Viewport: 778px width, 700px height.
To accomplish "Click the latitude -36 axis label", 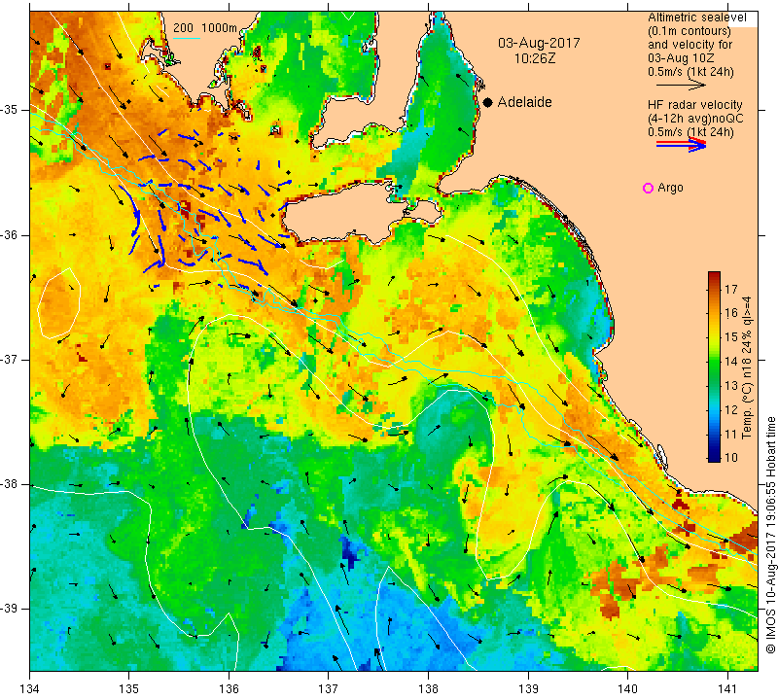I will point(10,234).
